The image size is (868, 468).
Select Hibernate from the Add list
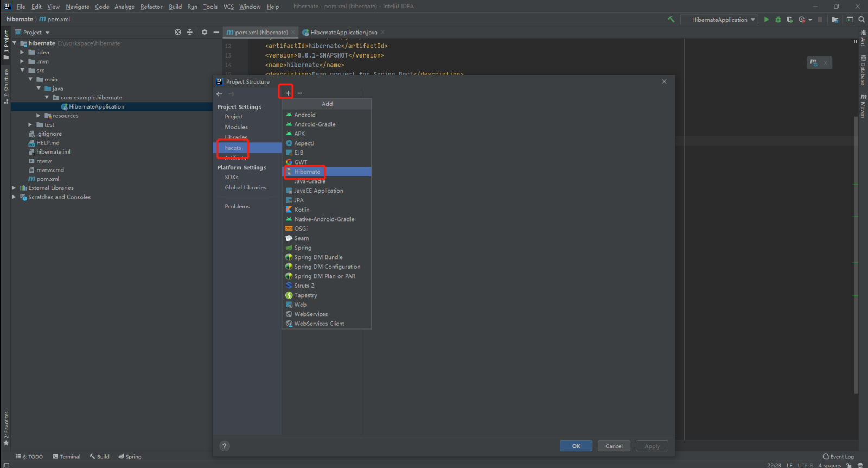point(307,172)
